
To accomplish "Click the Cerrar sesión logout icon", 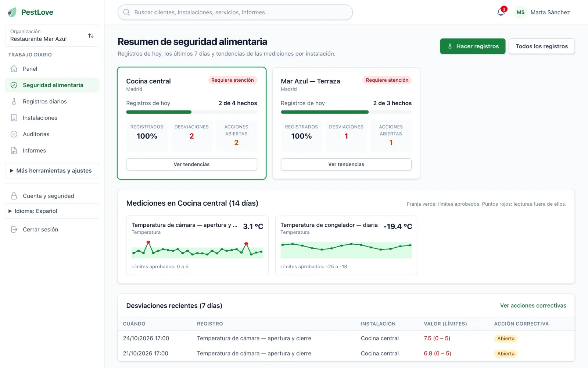I will coord(14,229).
